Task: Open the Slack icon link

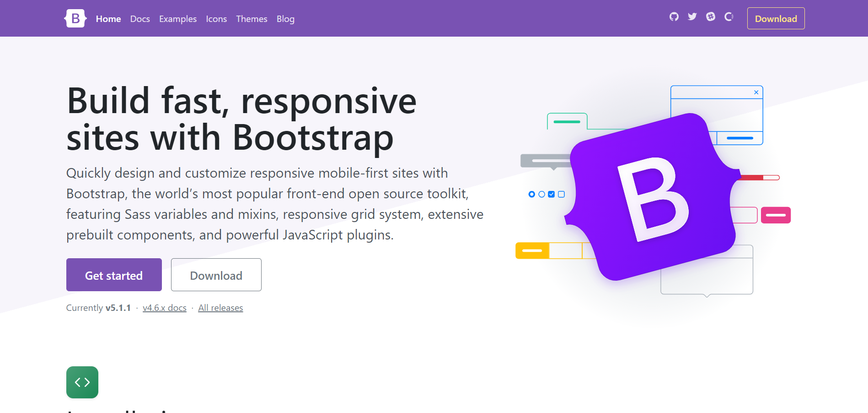Action: point(711,16)
